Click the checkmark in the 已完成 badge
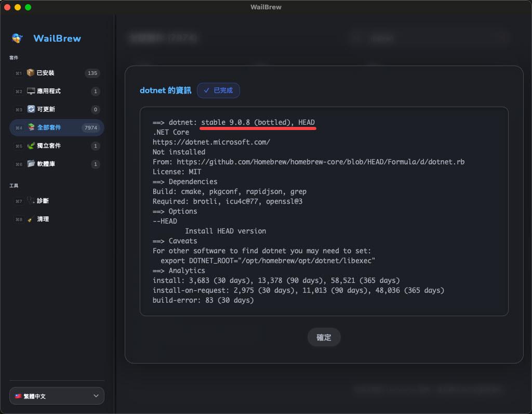Image resolution: width=532 pixels, height=414 pixels. pyautogui.click(x=207, y=90)
